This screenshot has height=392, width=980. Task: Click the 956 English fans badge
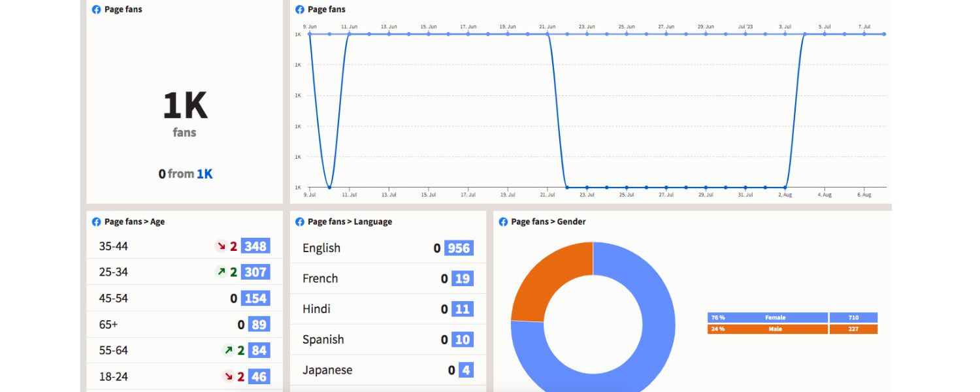coord(459,248)
